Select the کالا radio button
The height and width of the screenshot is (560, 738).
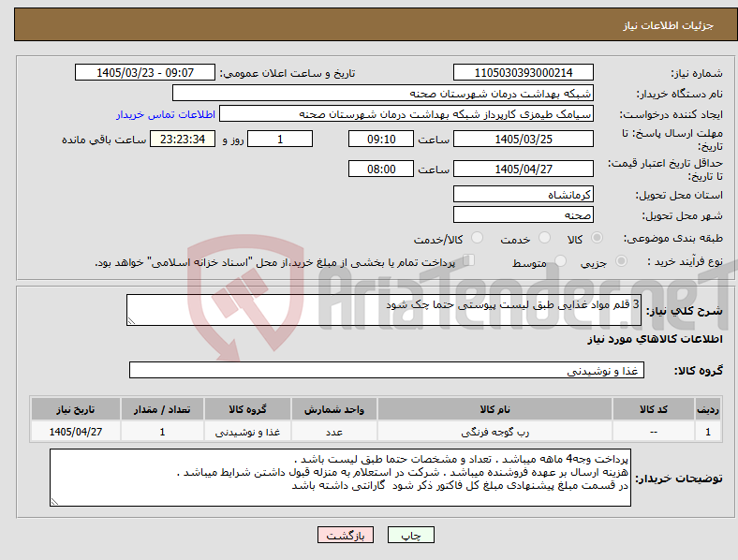pos(597,238)
